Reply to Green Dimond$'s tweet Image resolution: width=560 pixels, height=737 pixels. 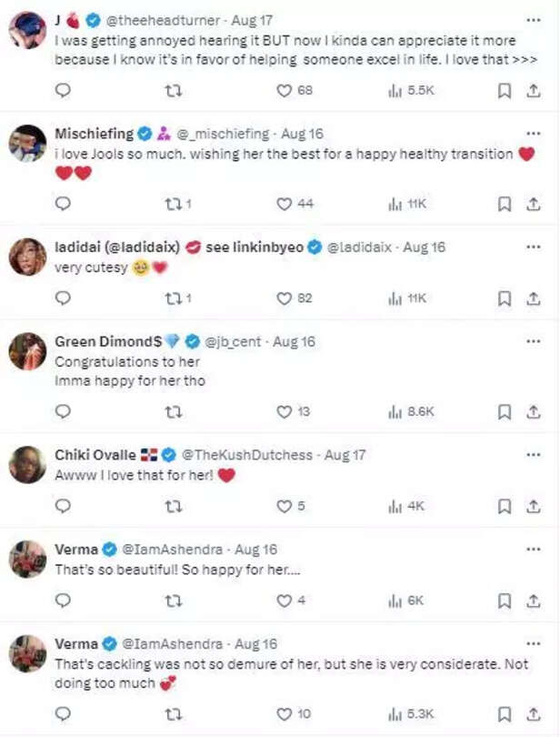click(63, 412)
